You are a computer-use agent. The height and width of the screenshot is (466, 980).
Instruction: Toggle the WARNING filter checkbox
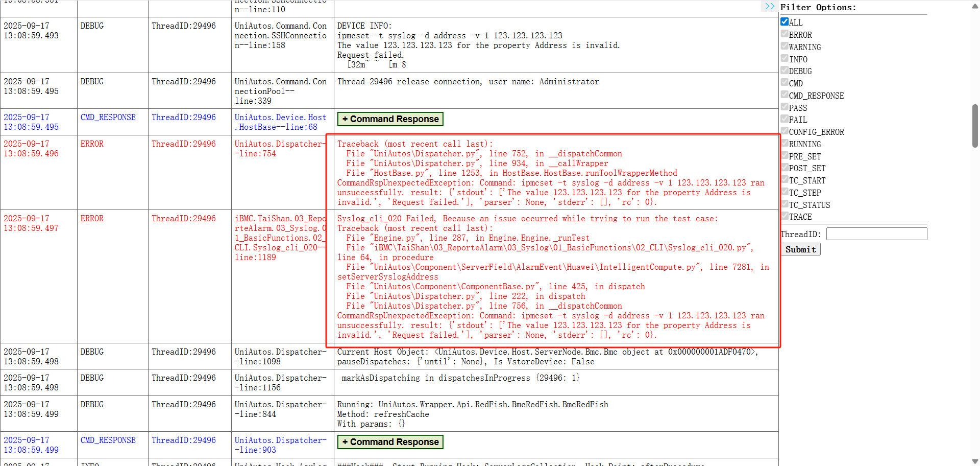point(785,46)
